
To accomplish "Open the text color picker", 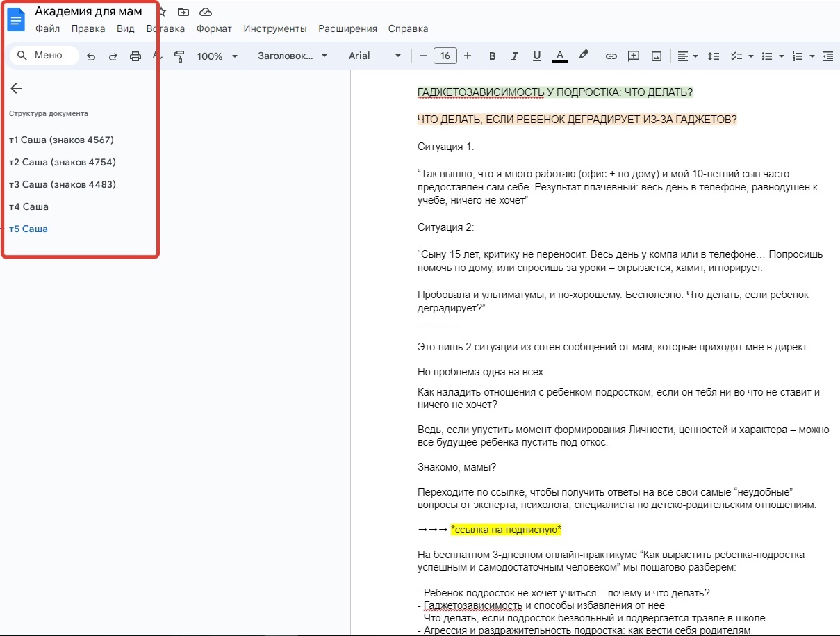I will (x=559, y=56).
